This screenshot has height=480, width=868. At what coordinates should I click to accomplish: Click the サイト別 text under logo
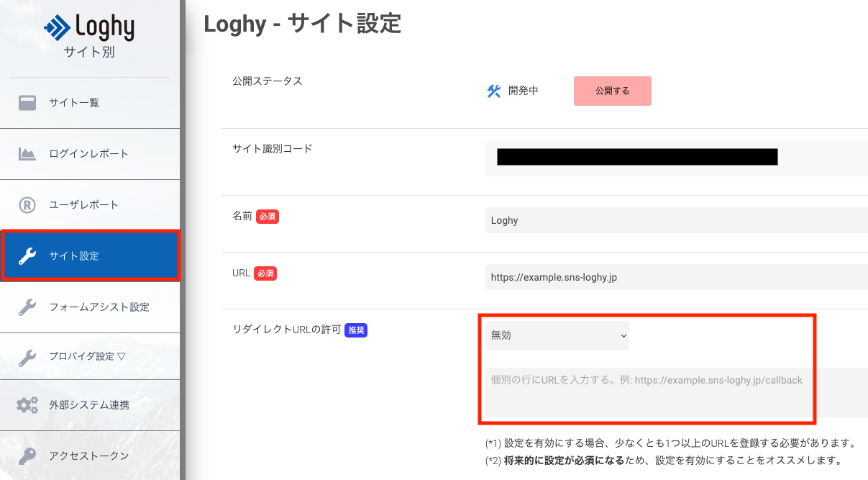click(x=89, y=52)
